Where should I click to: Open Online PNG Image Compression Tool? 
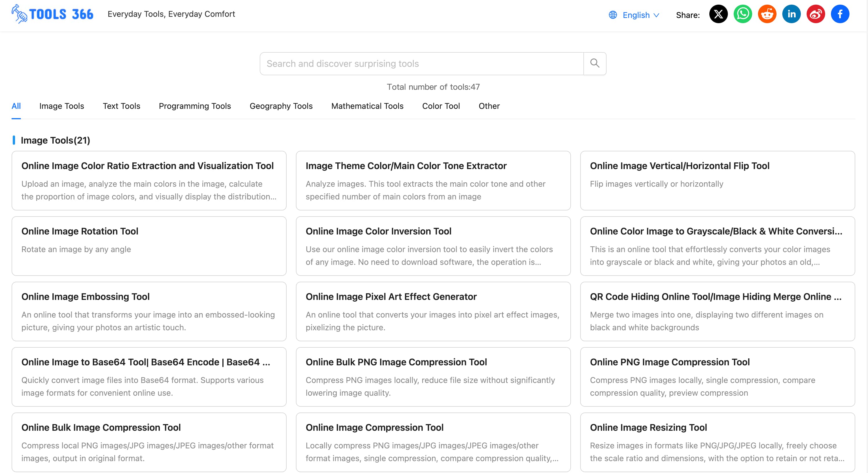point(717,377)
